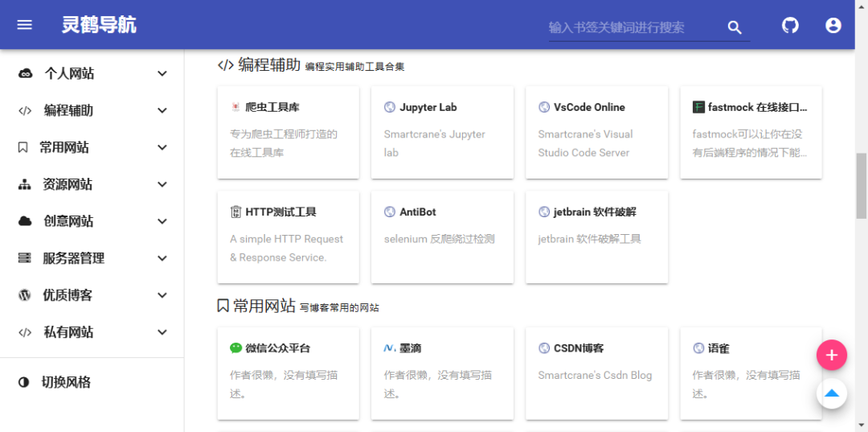Click the 私有网站 code icon in sidebar

coord(25,333)
